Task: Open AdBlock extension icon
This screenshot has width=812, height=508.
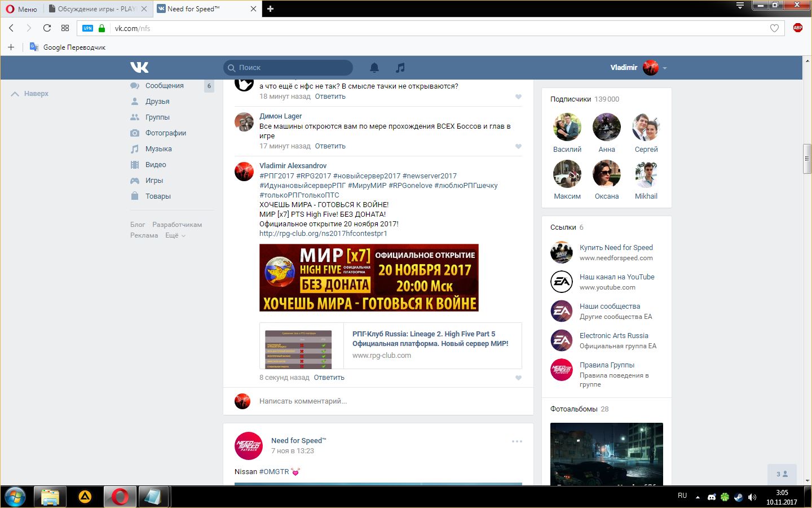Action: tap(797, 28)
